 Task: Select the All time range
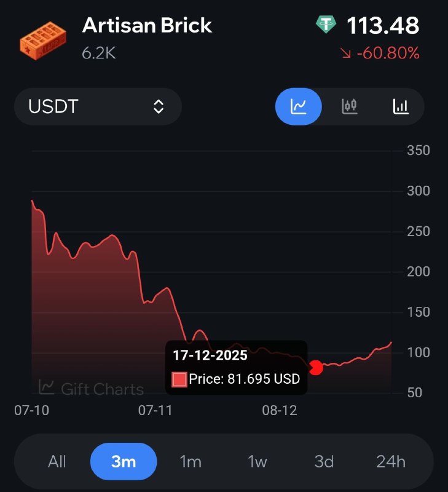tap(57, 461)
